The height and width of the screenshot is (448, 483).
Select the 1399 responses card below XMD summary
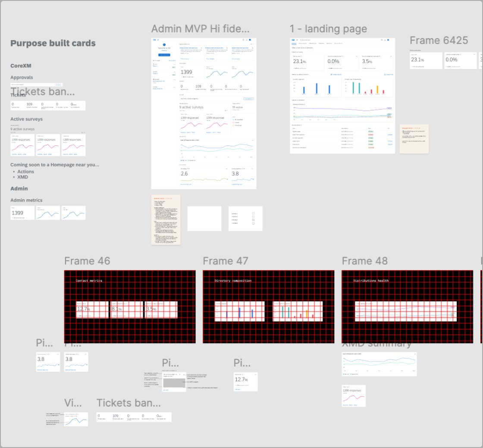[x=354, y=396]
